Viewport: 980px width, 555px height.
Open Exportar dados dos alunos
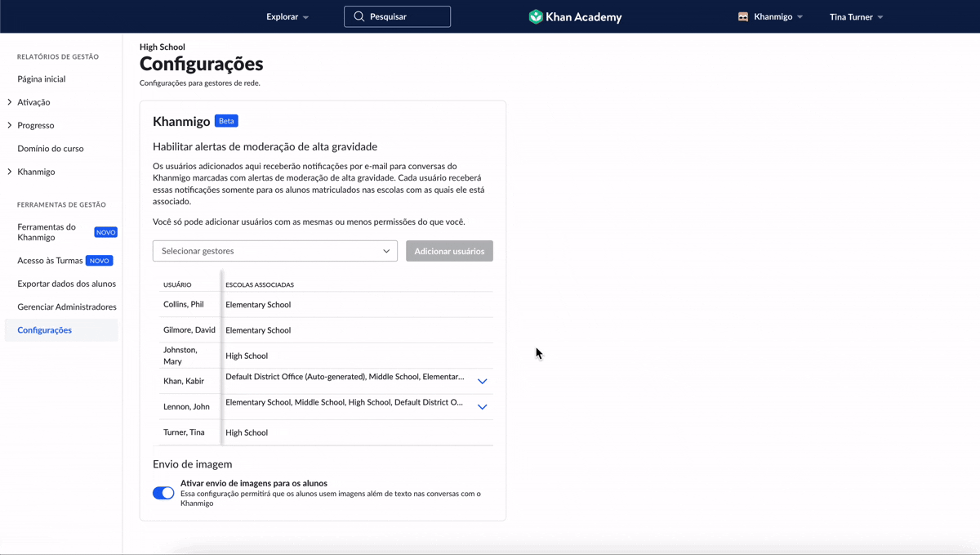click(67, 284)
